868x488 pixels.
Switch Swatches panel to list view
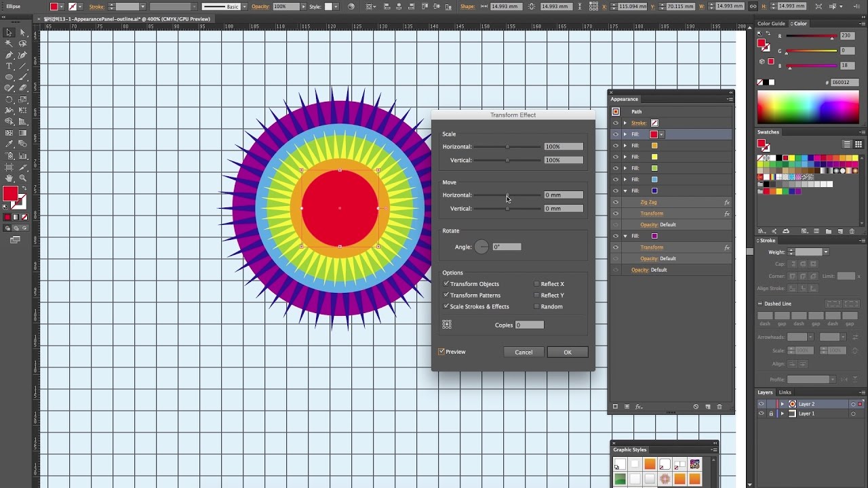(847, 144)
